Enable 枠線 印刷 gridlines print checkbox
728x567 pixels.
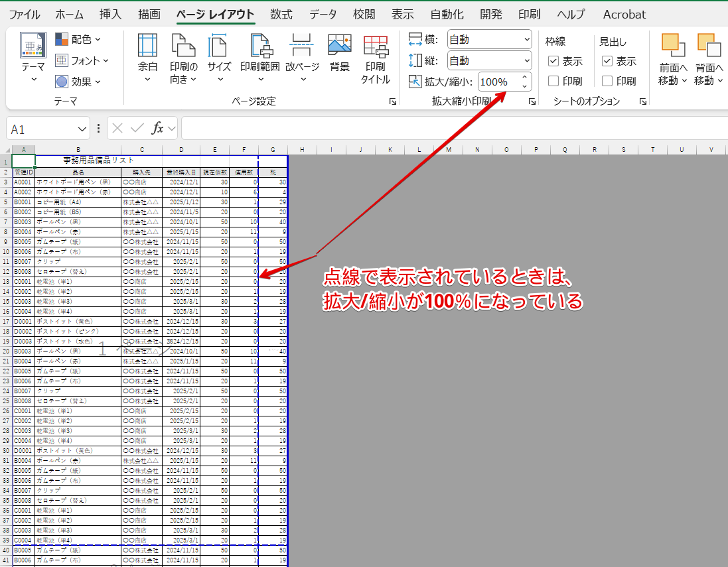pyautogui.click(x=553, y=81)
